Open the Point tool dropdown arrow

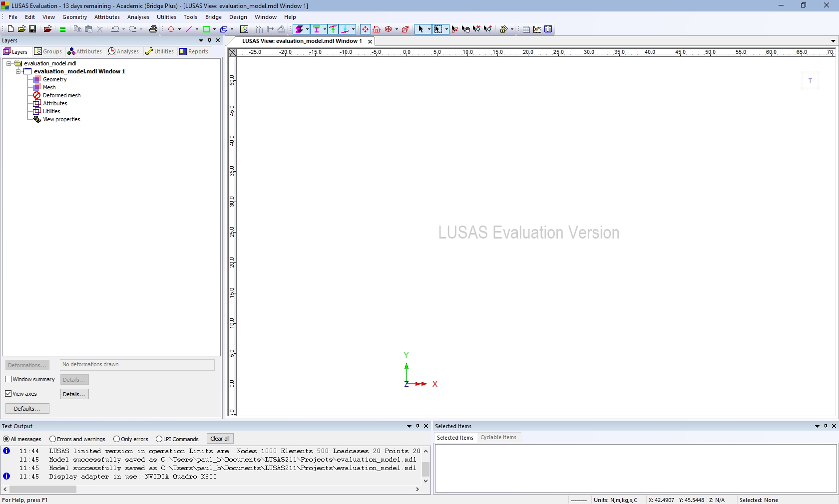[x=179, y=29]
